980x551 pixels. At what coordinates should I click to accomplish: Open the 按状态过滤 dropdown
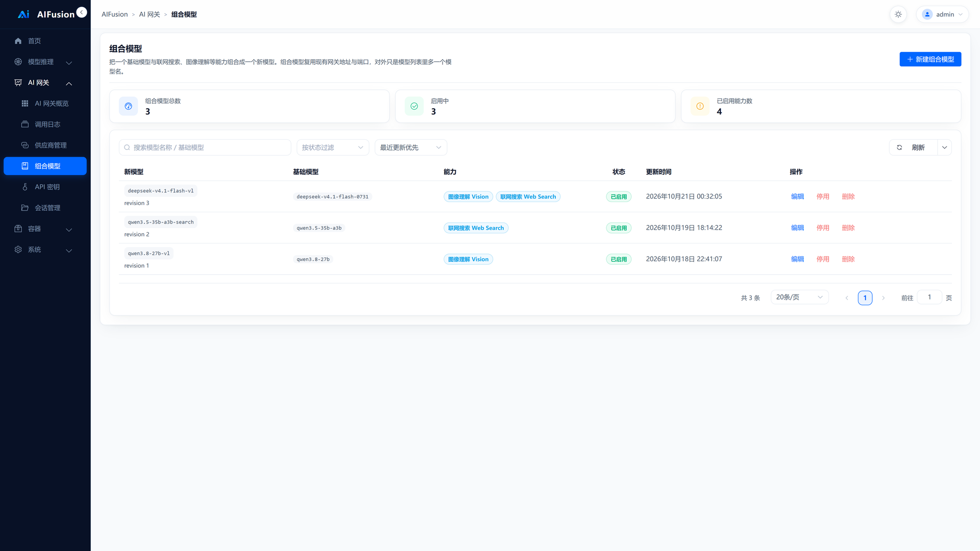(333, 147)
